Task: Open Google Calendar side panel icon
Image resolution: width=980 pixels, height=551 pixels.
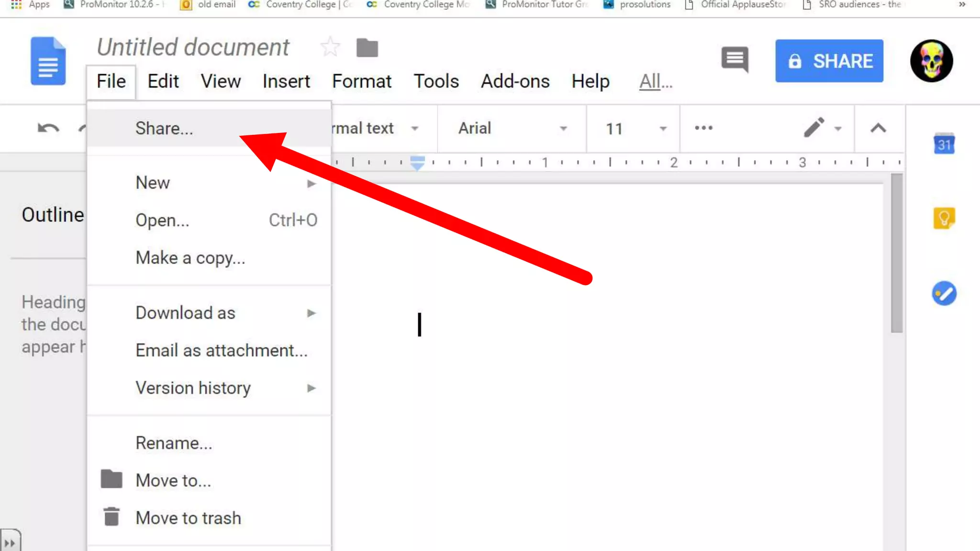Action: (944, 144)
